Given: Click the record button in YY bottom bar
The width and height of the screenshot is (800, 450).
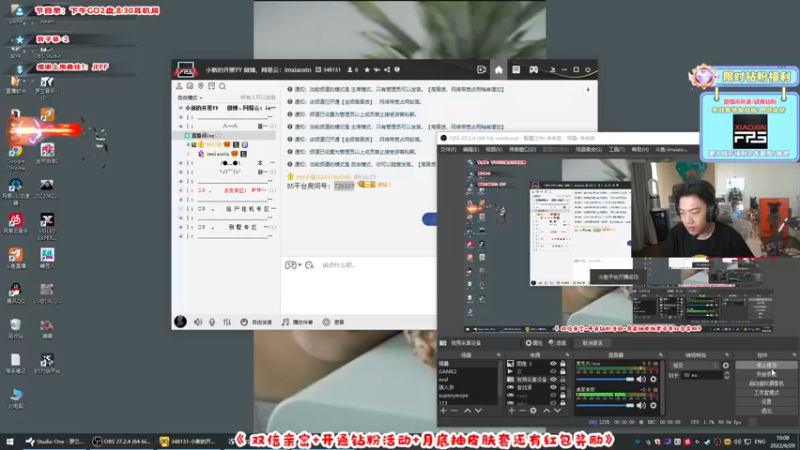Looking at the screenshot, I should point(334,322).
